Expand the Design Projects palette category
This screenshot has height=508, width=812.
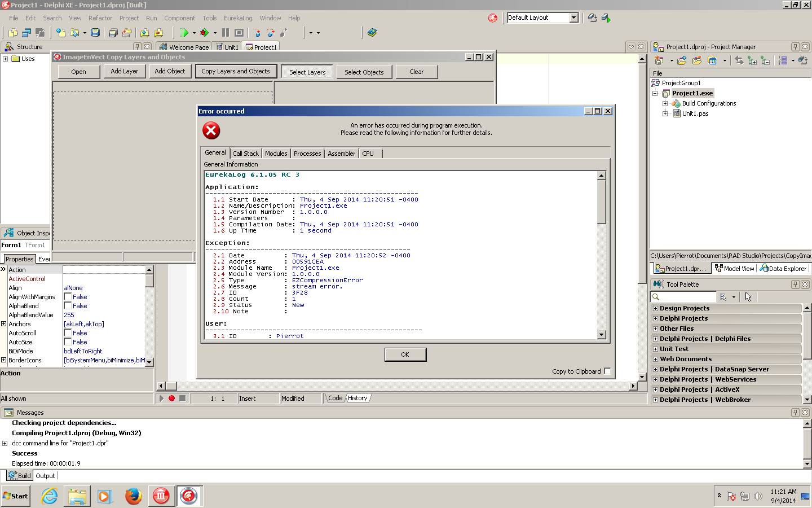coord(655,308)
